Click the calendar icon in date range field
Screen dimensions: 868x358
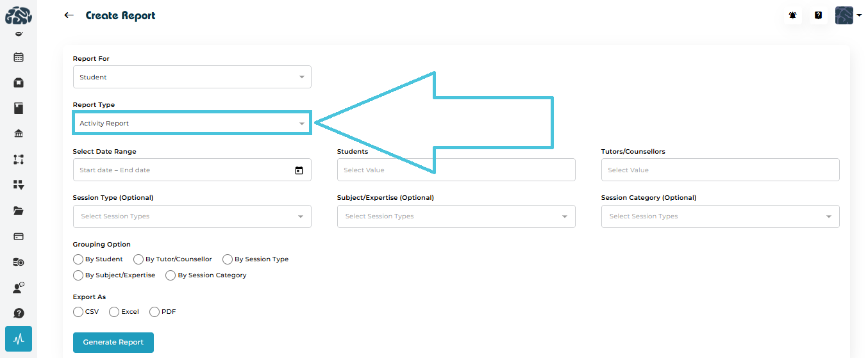tap(299, 170)
